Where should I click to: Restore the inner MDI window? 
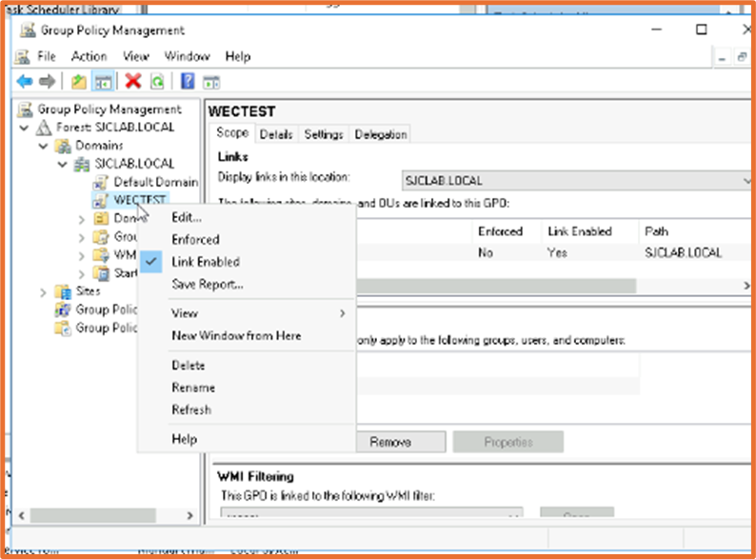(x=742, y=57)
